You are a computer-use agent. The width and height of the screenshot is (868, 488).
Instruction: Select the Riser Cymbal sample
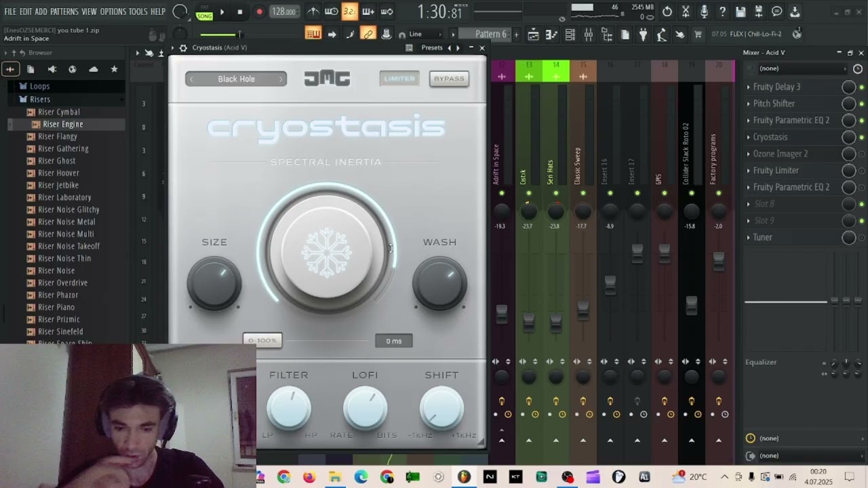pyautogui.click(x=59, y=112)
